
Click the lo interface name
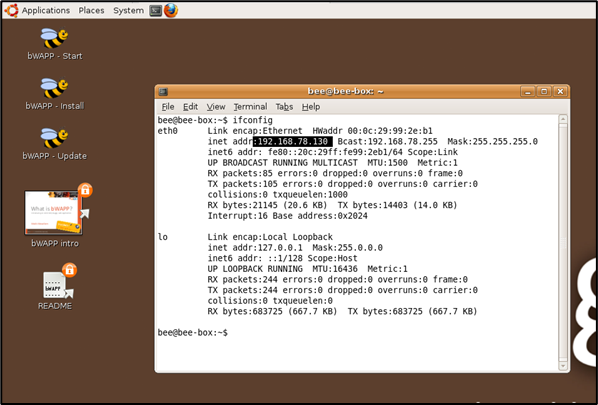coord(162,237)
